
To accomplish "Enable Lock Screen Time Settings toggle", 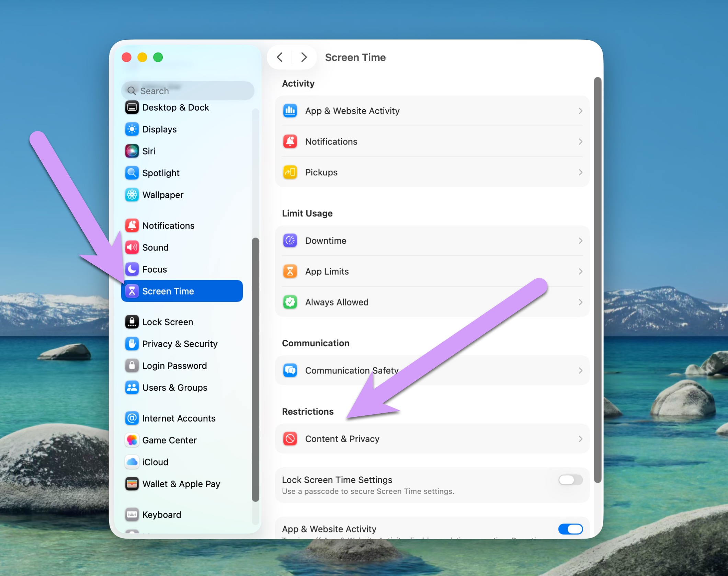I will (570, 480).
